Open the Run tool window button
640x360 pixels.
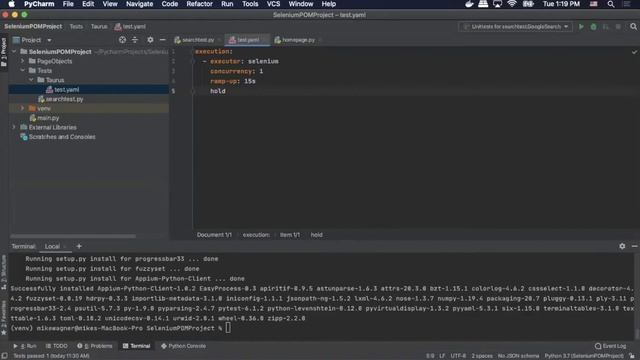25,346
